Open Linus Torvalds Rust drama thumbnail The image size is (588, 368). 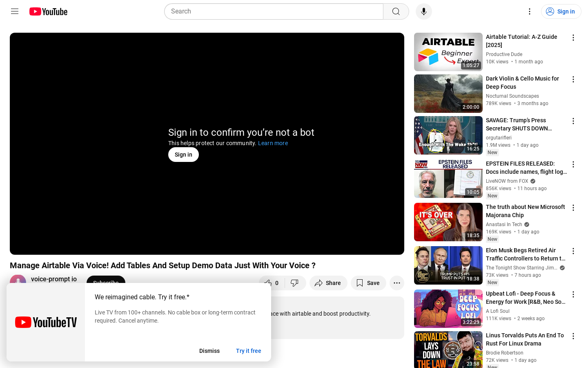coord(448,350)
